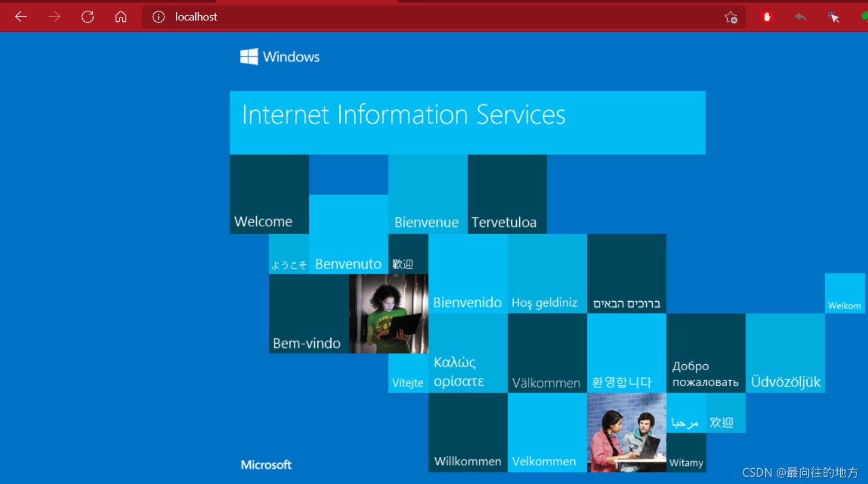
Task: Click the small Welkom tile
Action: tap(845, 293)
